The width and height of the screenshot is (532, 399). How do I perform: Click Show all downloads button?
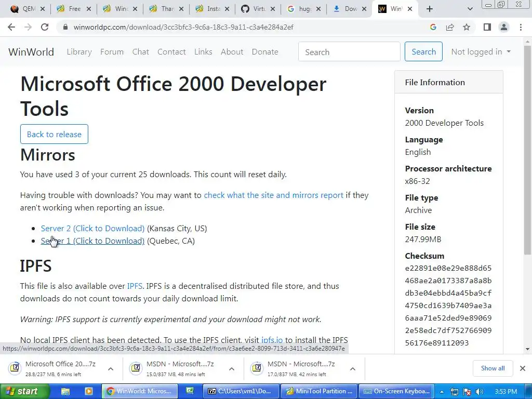(493, 368)
